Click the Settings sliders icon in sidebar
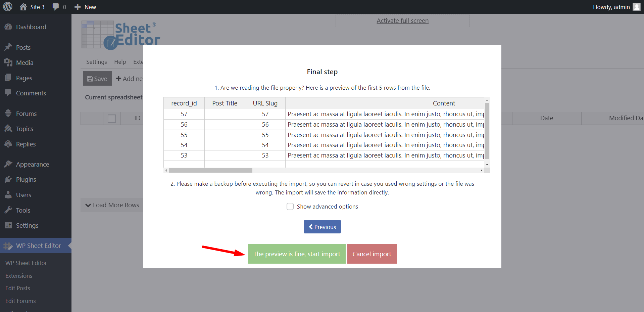 point(8,225)
